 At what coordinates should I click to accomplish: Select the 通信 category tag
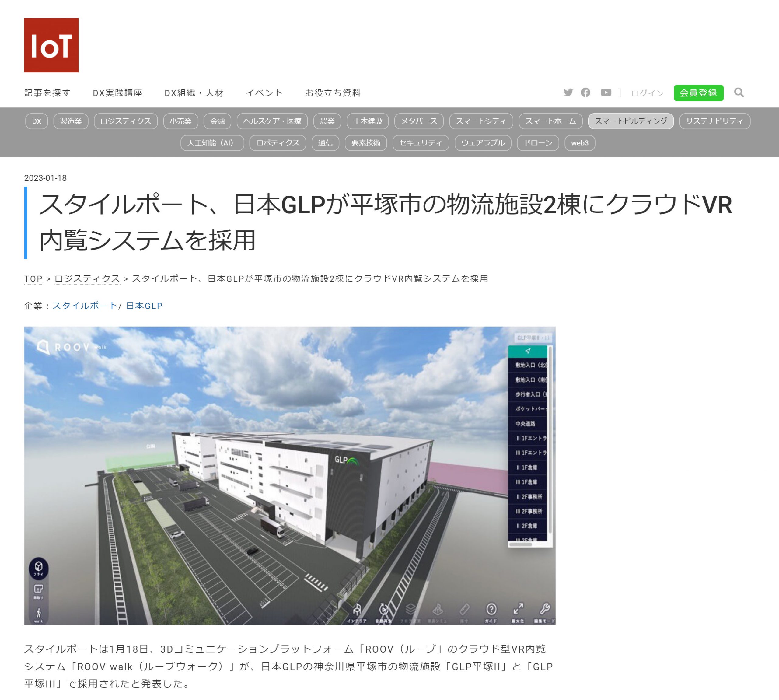click(325, 143)
